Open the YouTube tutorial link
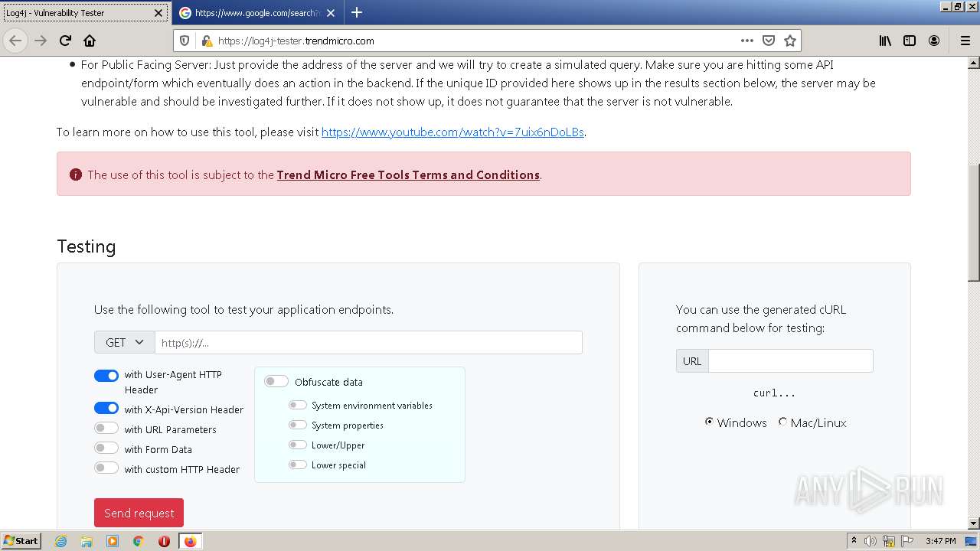Image resolution: width=980 pixels, height=551 pixels. [x=453, y=132]
